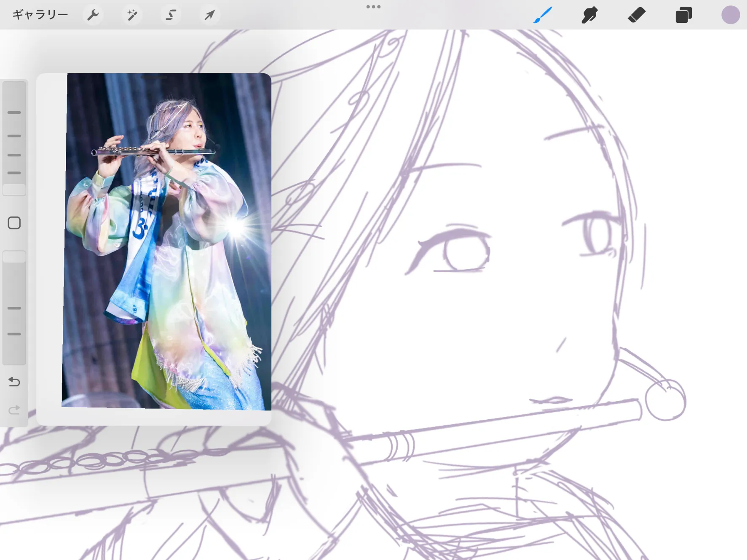
Task: Select the Brush tool
Action: 543,15
